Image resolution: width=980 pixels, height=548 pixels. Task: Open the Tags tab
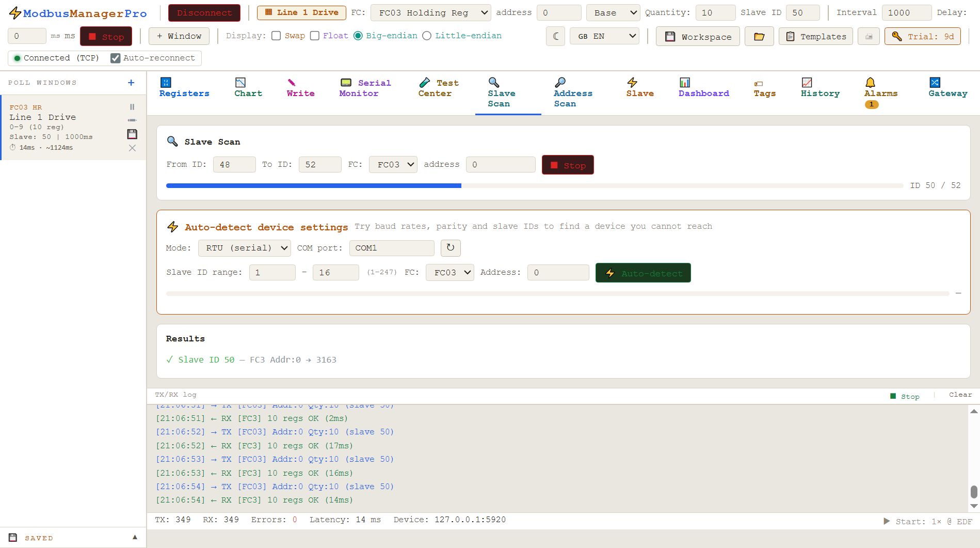764,89
